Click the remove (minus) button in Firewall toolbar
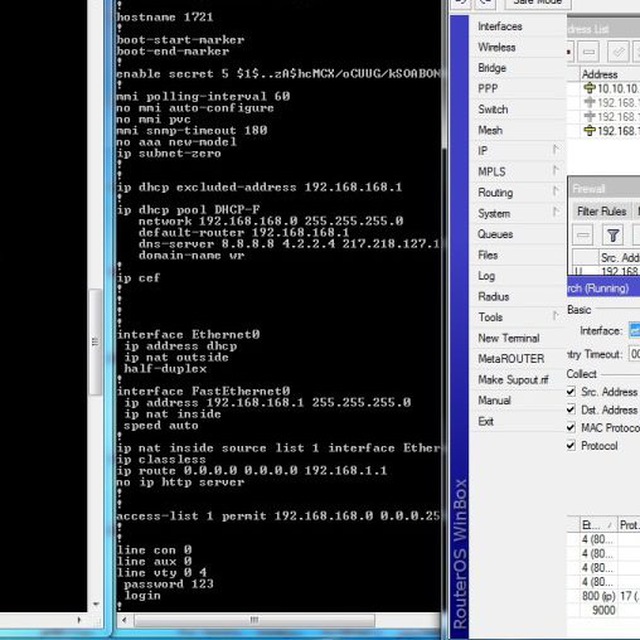 (x=583, y=235)
